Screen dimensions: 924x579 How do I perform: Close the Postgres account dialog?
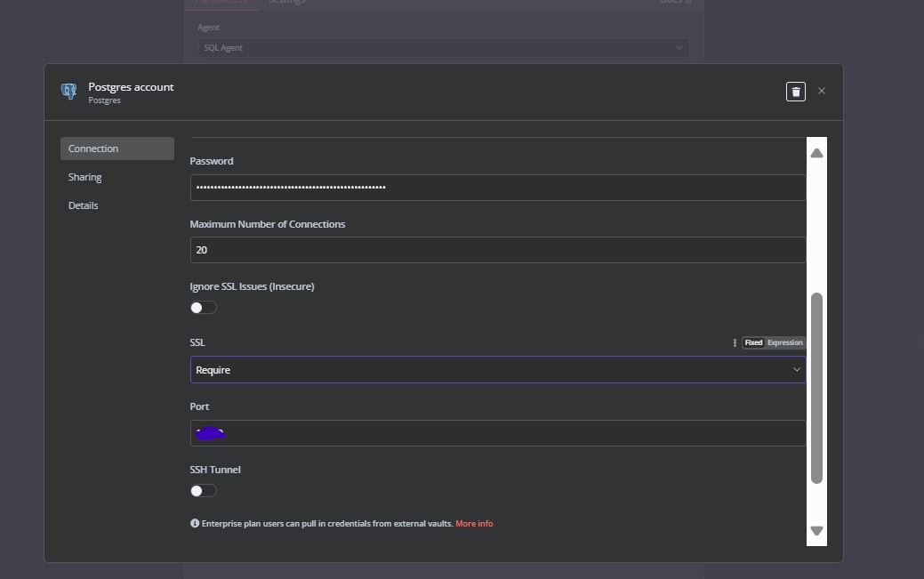pos(822,91)
